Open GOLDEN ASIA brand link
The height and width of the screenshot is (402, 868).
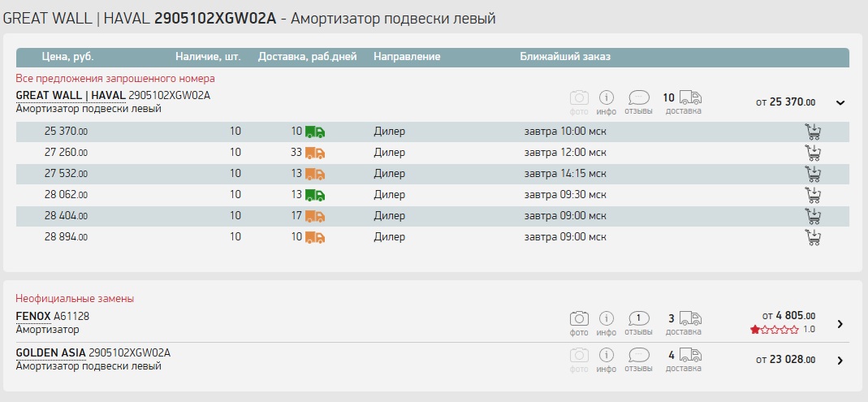tap(51, 352)
